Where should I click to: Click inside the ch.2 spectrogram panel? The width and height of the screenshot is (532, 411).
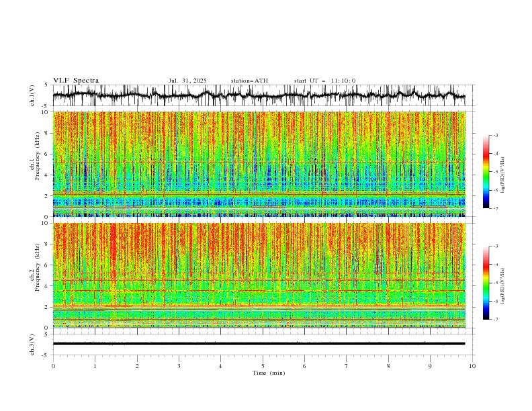[x=259, y=275]
